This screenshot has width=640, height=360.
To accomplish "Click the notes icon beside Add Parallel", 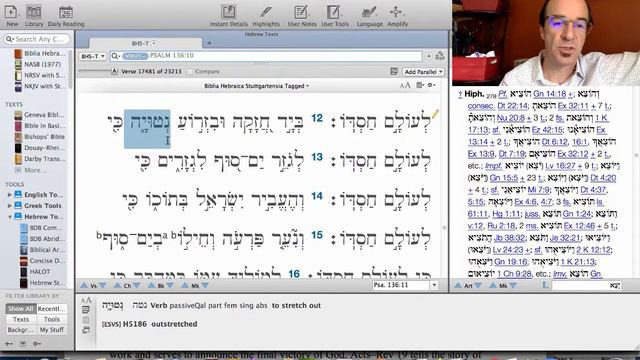I will (394, 71).
